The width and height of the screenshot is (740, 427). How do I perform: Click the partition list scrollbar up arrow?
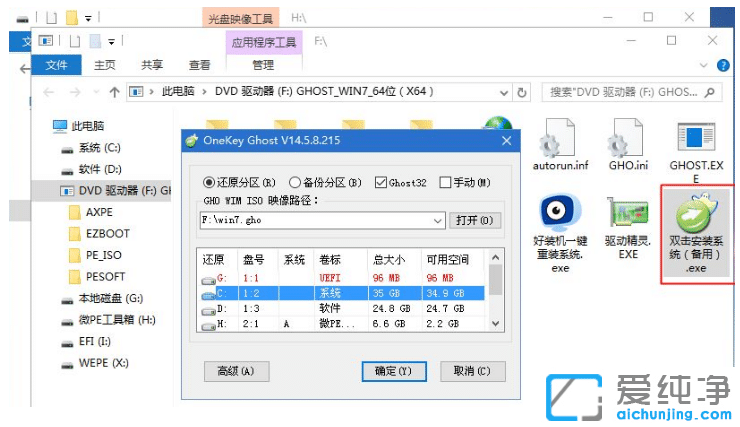coord(495,258)
